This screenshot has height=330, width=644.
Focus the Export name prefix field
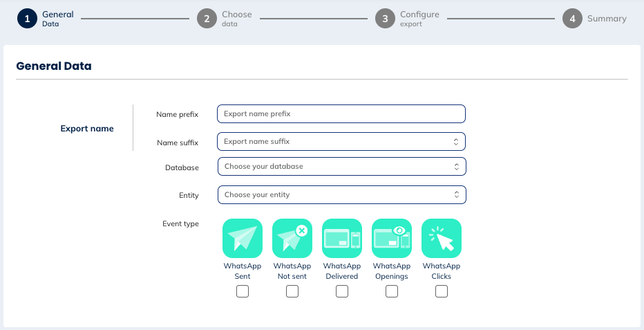[x=341, y=114]
